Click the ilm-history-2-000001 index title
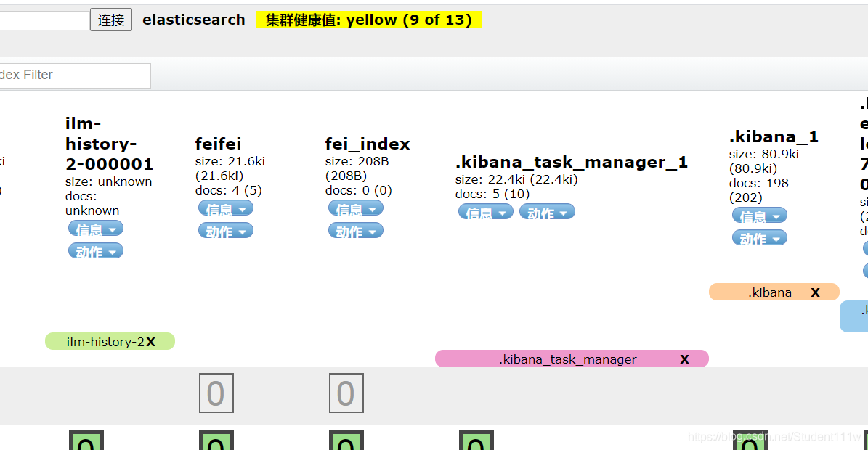The width and height of the screenshot is (868, 450). (x=109, y=144)
